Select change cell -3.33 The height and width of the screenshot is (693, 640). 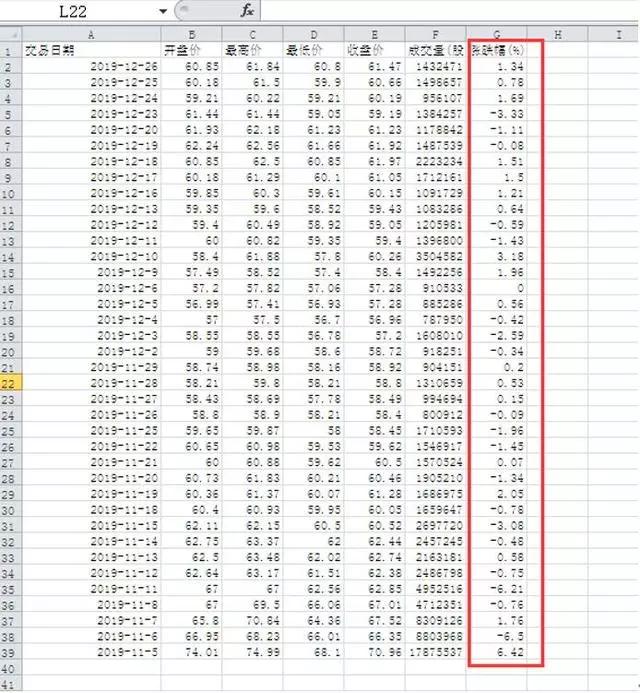496,114
